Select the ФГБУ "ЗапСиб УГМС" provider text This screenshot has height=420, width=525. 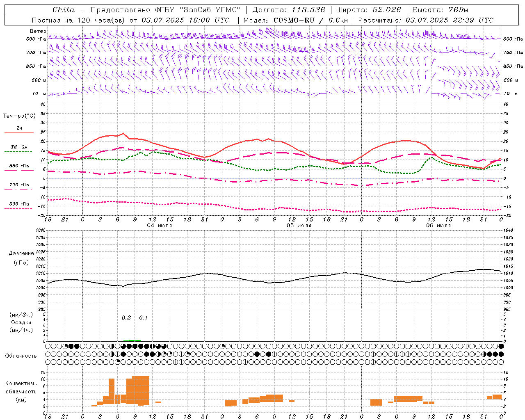coord(198,10)
